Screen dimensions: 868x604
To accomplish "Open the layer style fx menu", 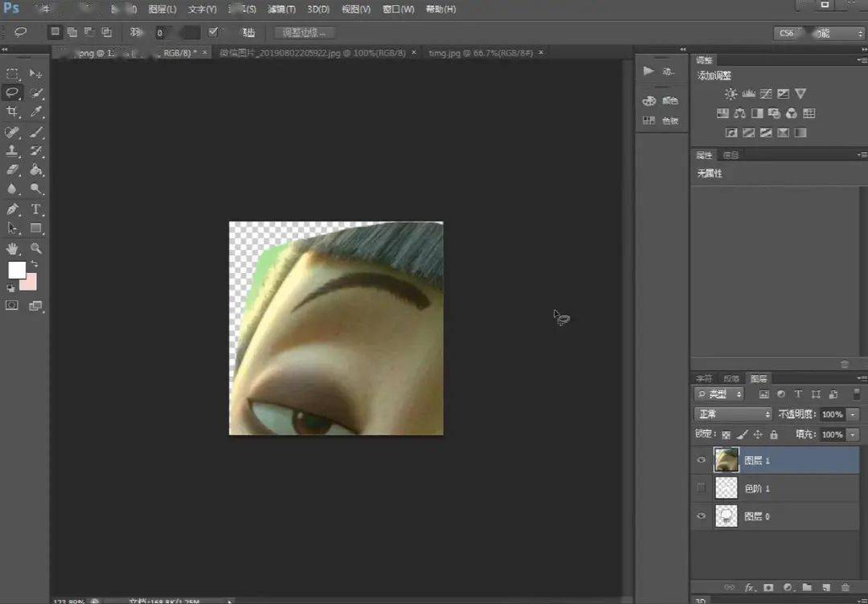I will pos(750,587).
